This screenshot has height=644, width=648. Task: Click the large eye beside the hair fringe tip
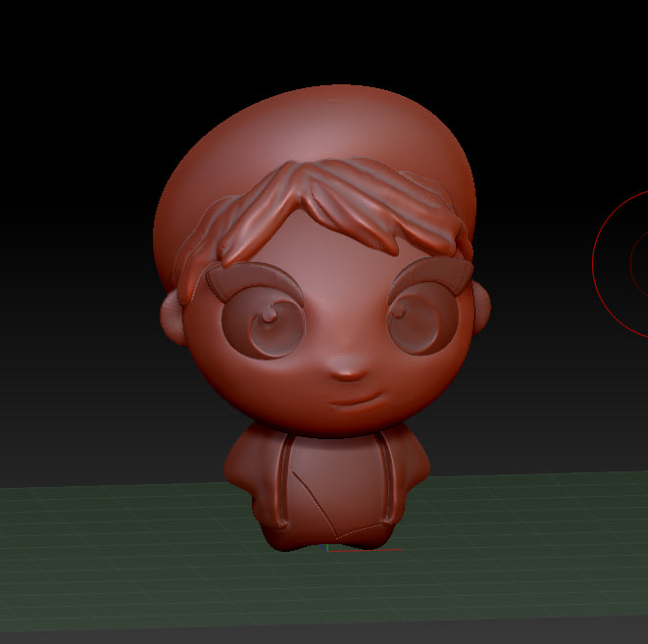tap(264, 322)
